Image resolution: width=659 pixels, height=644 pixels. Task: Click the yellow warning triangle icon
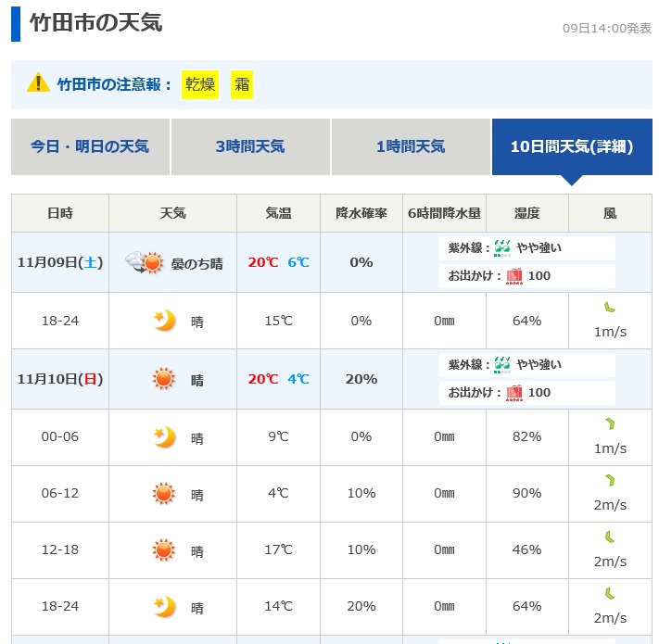tap(38, 83)
